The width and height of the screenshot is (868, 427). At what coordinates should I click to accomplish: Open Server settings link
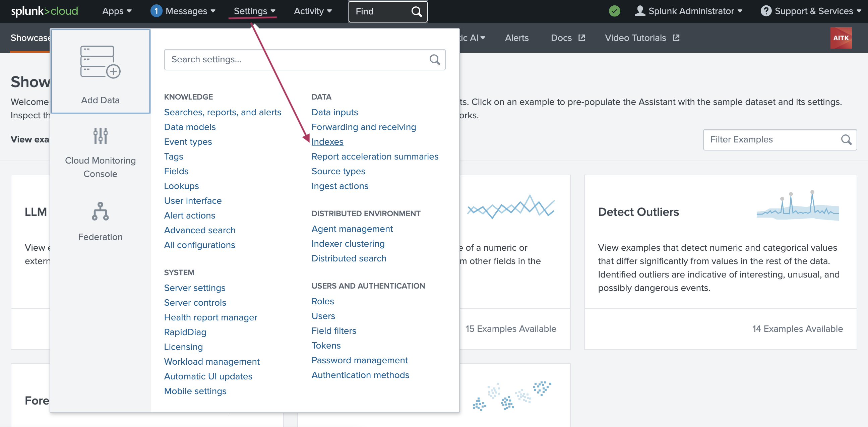point(195,288)
